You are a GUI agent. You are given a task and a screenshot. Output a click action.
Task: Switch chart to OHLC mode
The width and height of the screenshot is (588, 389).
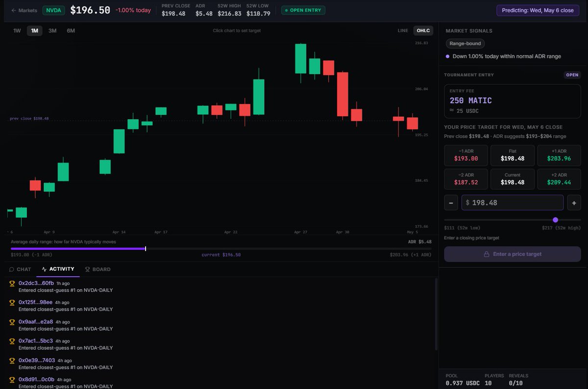[423, 30]
